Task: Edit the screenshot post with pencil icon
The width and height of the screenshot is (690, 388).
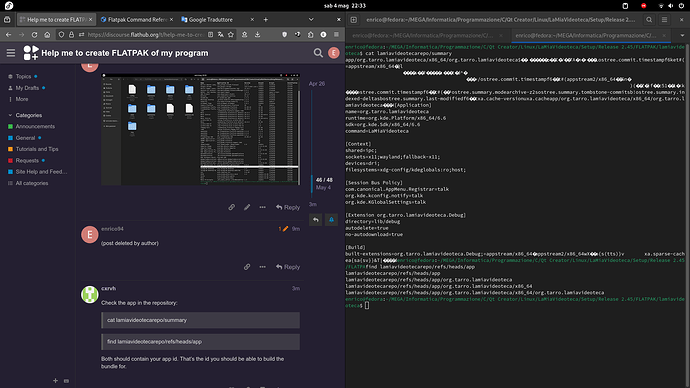Action: [x=247, y=207]
